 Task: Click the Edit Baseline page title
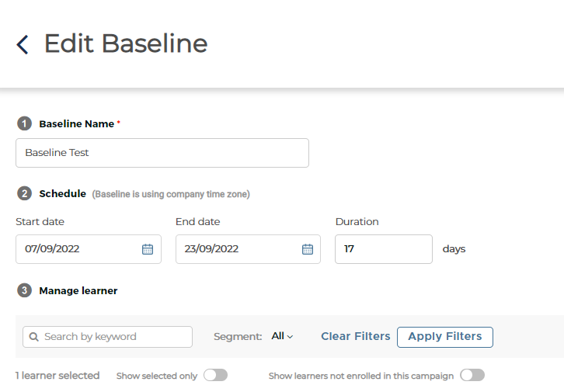tap(126, 43)
